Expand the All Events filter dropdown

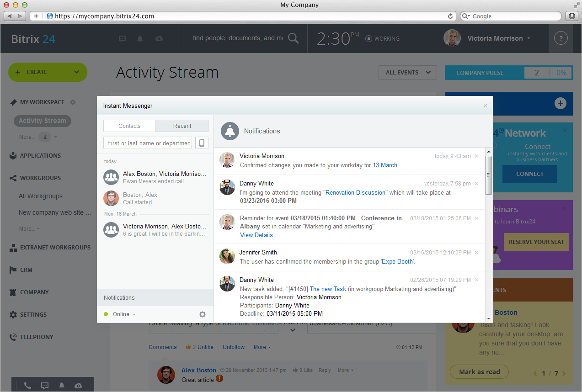407,73
